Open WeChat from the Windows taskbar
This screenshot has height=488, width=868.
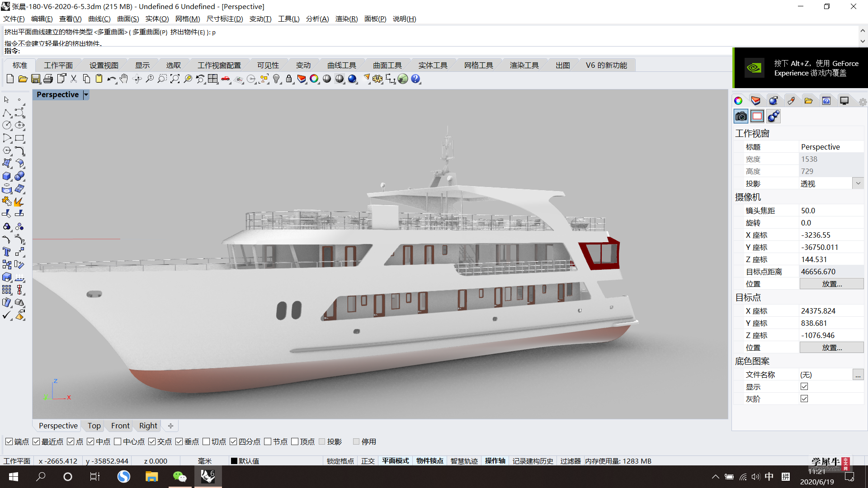coord(179,477)
